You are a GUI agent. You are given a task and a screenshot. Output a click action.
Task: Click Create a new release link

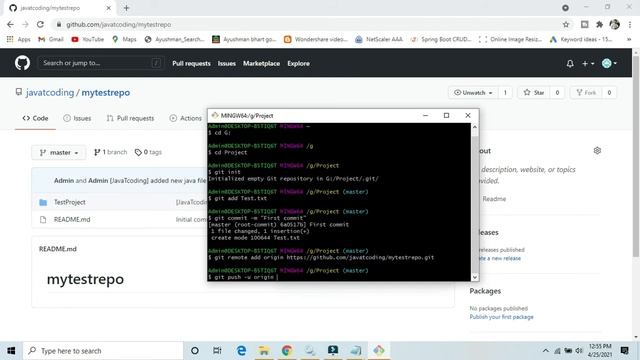tap(500, 258)
